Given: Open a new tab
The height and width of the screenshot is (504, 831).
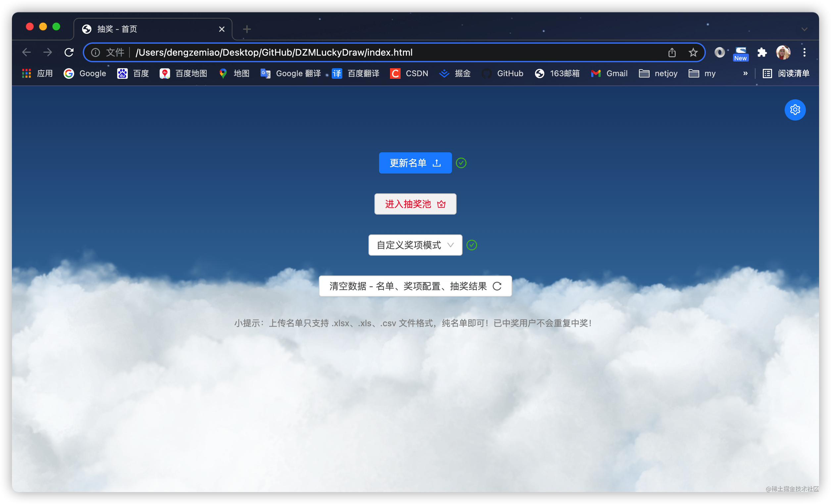Looking at the screenshot, I should [247, 29].
